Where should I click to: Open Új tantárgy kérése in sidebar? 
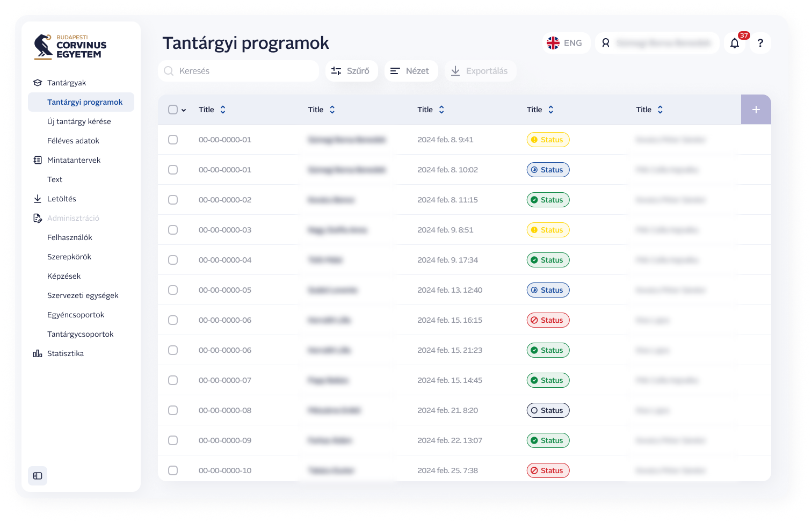point(79,121)
